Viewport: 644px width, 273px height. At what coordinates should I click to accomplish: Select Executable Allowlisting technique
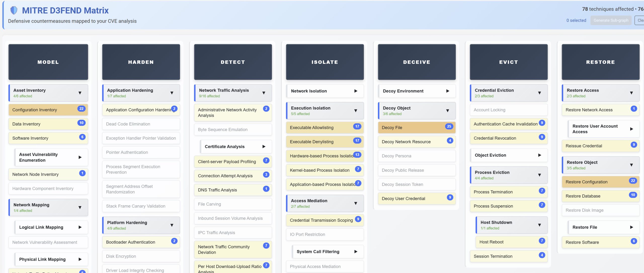tap(325, 128)
